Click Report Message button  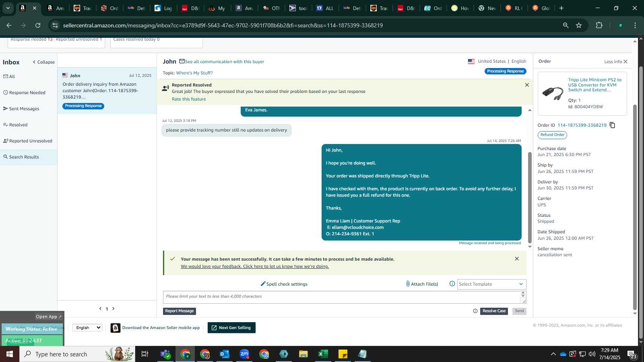point(180,311)
